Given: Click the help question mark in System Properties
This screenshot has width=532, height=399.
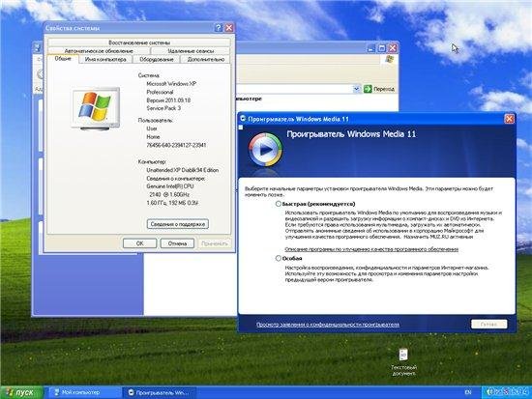Looking at the screenshot, I should point(219,28).
